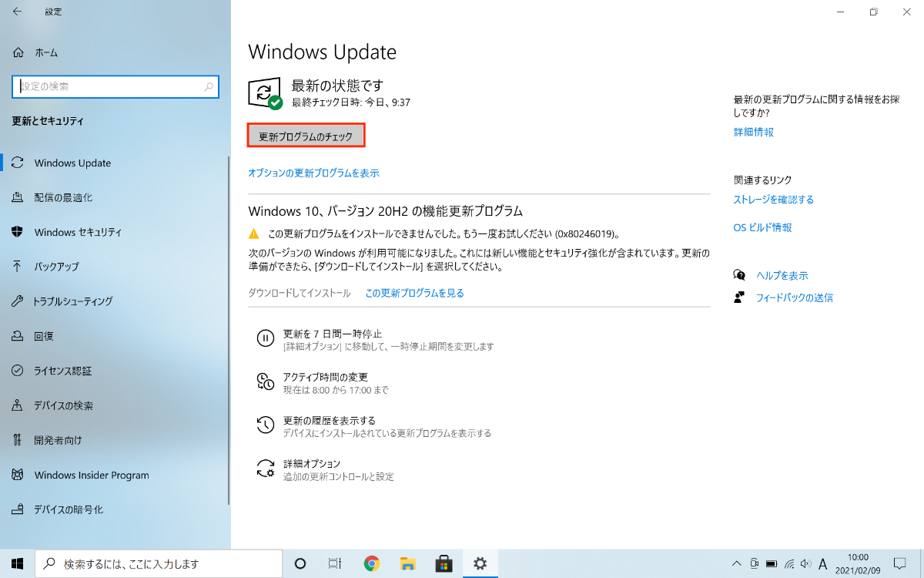Click the yellow warning triangle icon
Viewport: 924px width, 578px height.
(253, 233)
